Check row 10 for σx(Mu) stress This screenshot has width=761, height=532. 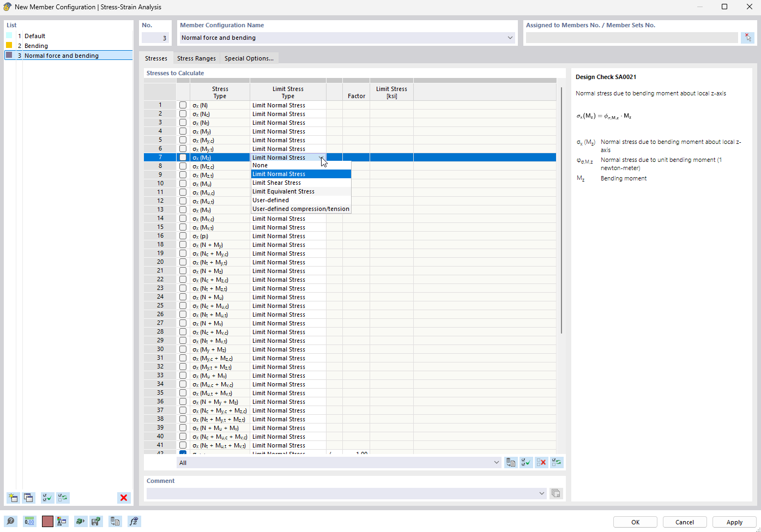coord(183,183)
